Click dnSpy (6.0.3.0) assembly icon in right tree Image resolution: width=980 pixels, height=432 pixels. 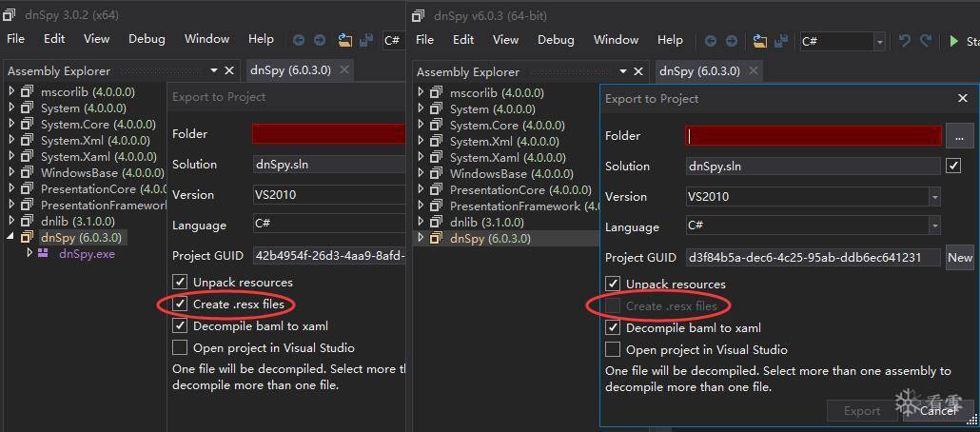[437, 238]
